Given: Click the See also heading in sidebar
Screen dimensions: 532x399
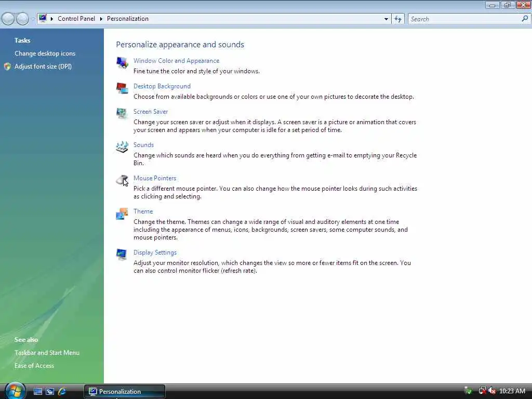Looking at the screenshot, I should 26,340.
